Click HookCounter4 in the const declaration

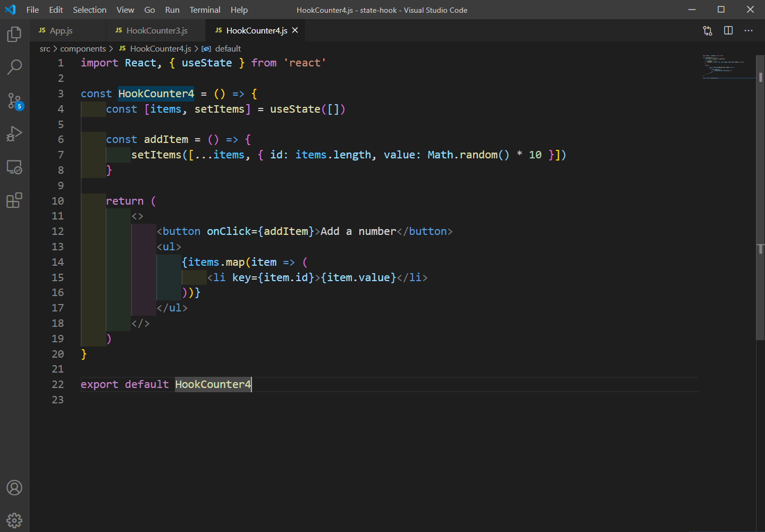[156, 94]
